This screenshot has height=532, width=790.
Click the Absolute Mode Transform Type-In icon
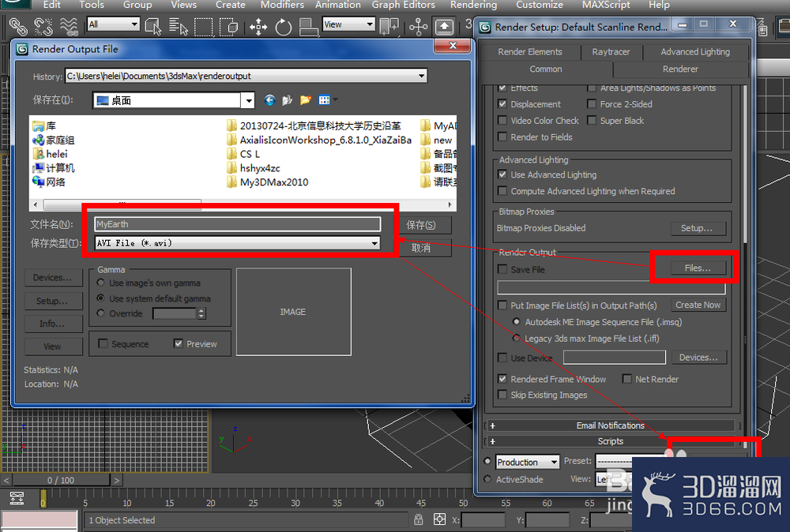pyautogui.click(x=439, y=519)
